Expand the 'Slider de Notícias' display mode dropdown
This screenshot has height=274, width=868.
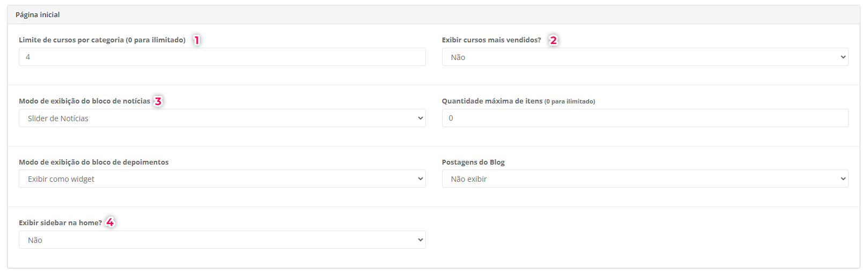click(x=222, y=118)
